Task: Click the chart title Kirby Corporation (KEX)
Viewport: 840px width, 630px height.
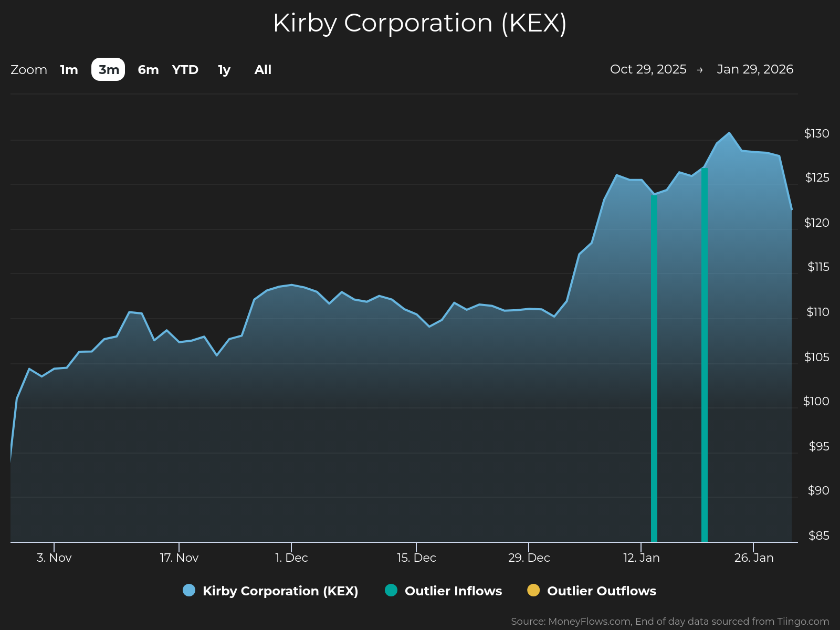Action: tap(420, 23)
